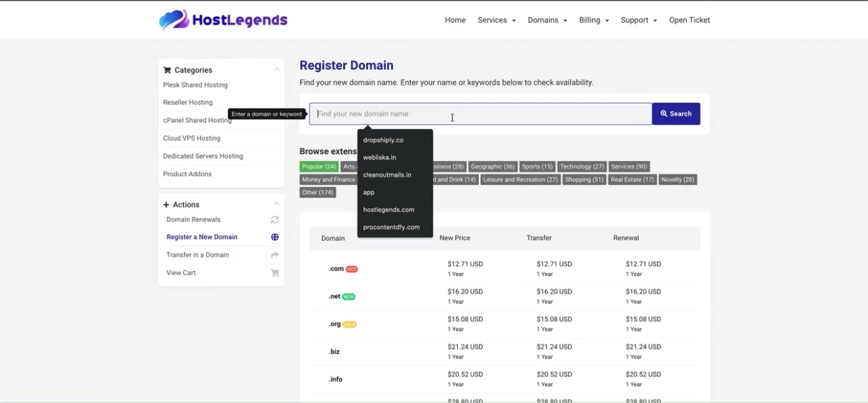Filter by Other (174) extensions
The width and height of the screenshot is (868, 403).
[318, 192]
